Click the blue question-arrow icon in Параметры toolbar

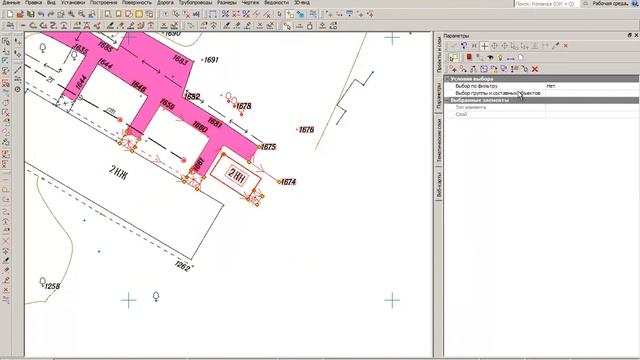pyautogui.click(x=464, y=46)
